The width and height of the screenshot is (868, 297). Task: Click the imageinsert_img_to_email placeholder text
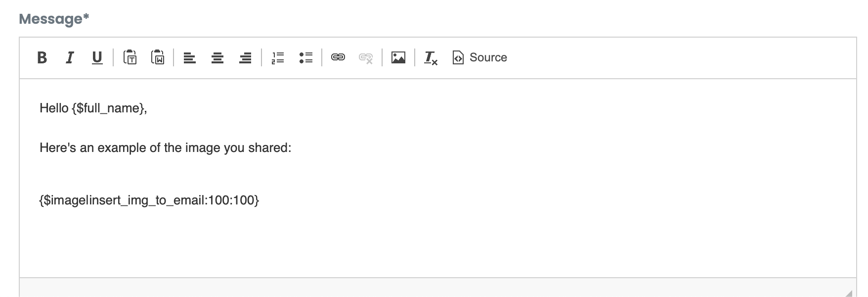149,200
